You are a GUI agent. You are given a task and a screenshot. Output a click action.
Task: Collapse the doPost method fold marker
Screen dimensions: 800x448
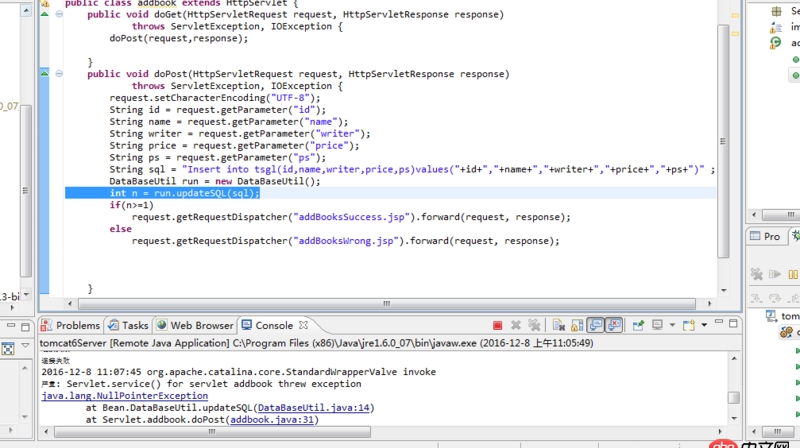pos(59,73)
